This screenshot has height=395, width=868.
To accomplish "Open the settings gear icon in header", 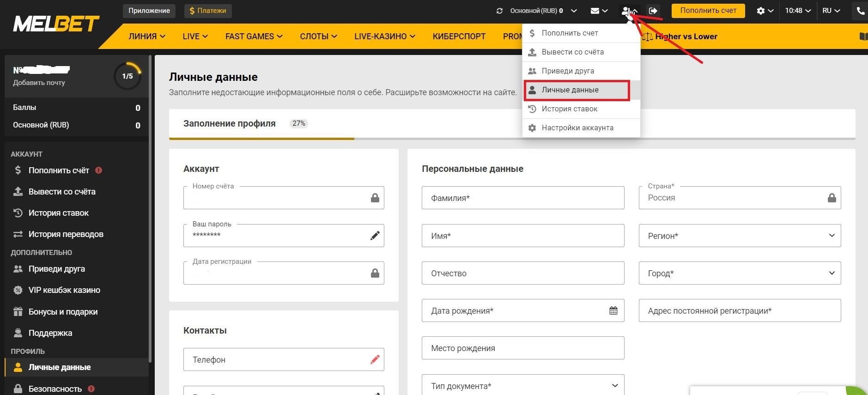I will (x=761, y=11).
